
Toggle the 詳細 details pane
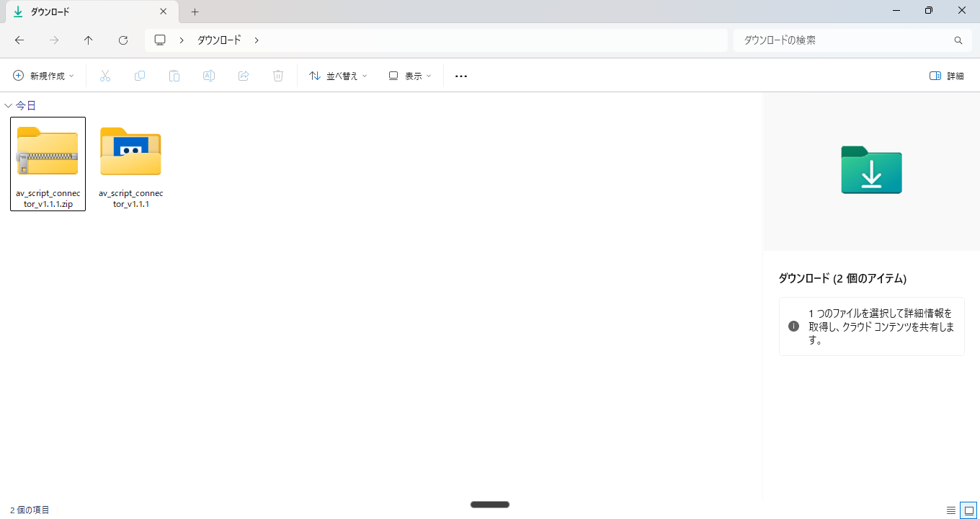(x=947, y=76)
